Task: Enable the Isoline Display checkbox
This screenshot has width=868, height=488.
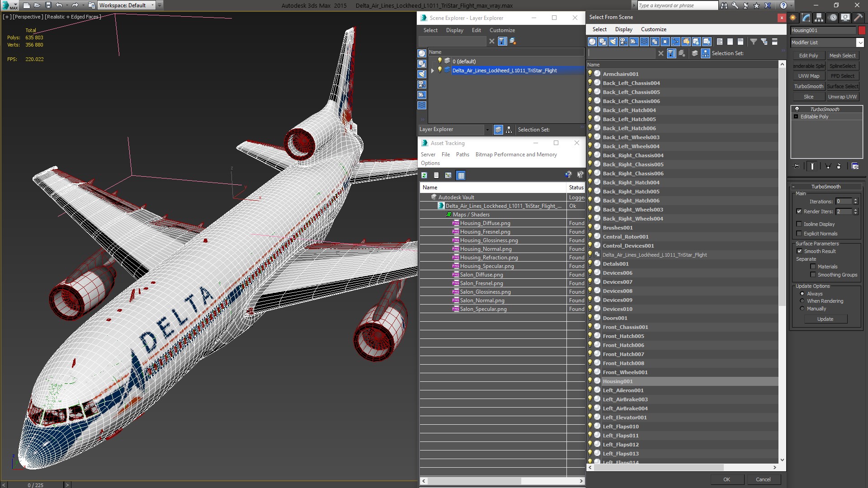Action: point(799,224)
